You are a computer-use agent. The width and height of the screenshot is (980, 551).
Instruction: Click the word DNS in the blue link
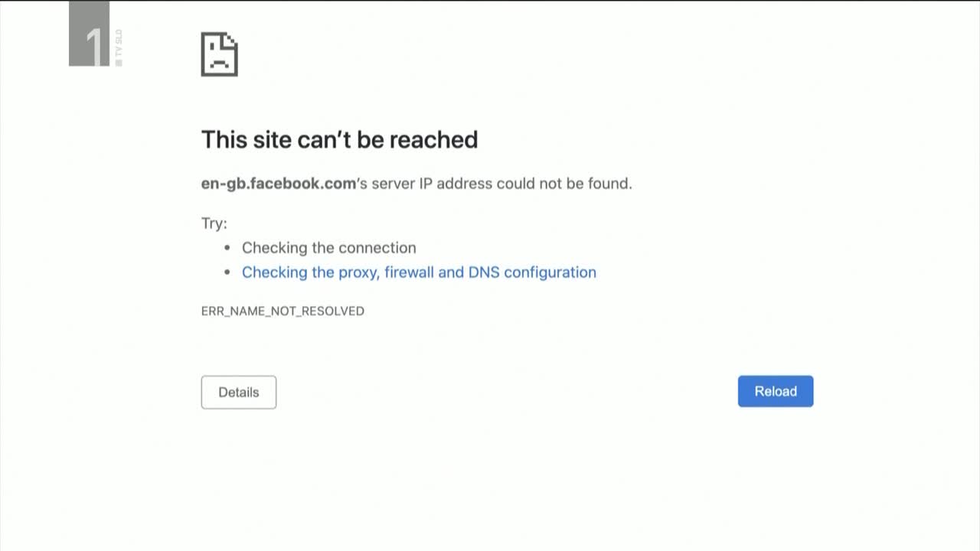[x=484, y=272]
